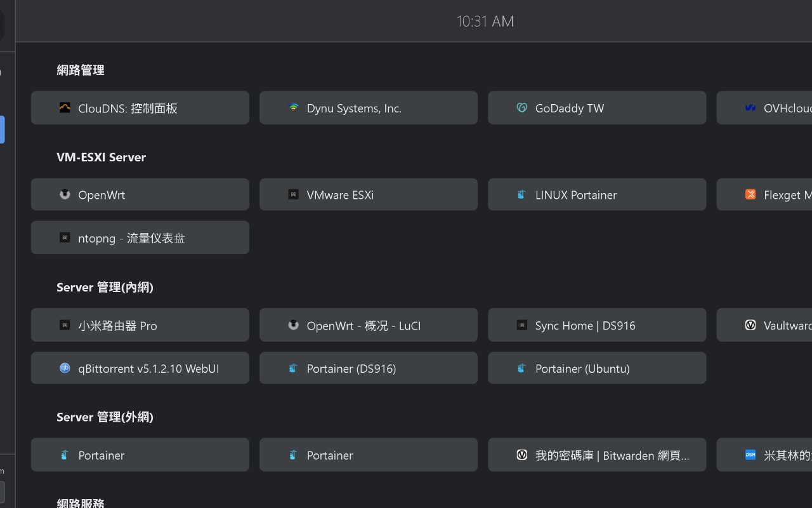Click the Dynu Systems wifi-style icon
Viewport: 812px width, 508px height.
[x=293, y=108]
